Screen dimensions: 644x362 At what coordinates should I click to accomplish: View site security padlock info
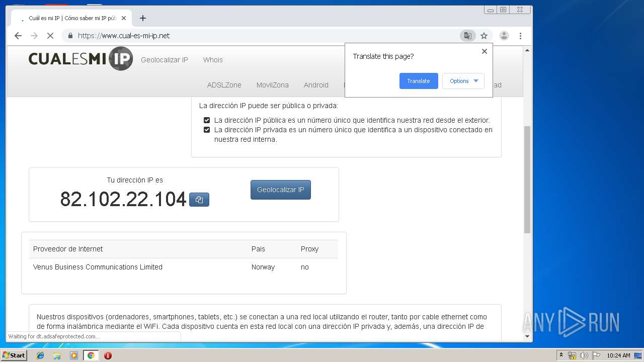pos(70,36)
